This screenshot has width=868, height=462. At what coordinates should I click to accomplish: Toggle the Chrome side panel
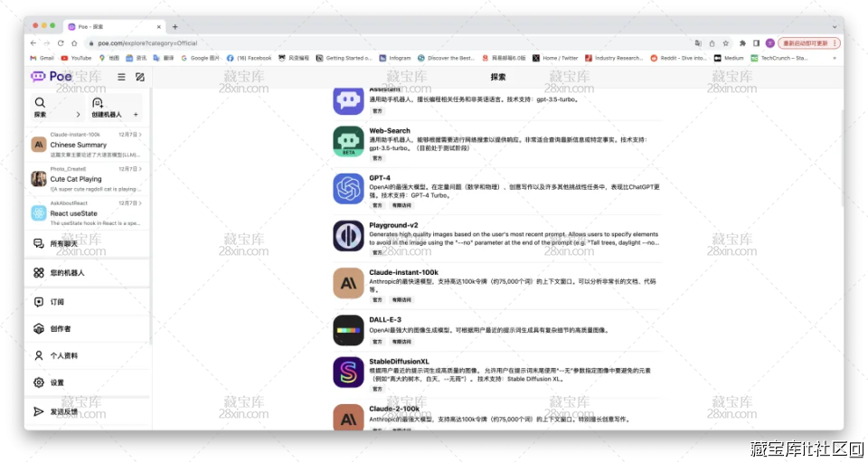click(x=755, y=42)
